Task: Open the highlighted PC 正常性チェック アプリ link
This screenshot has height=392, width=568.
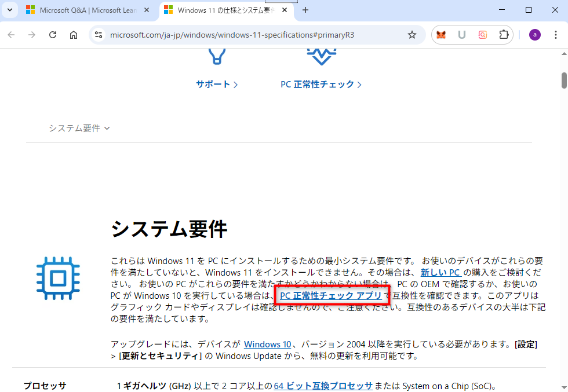Action: click(331, 296)
